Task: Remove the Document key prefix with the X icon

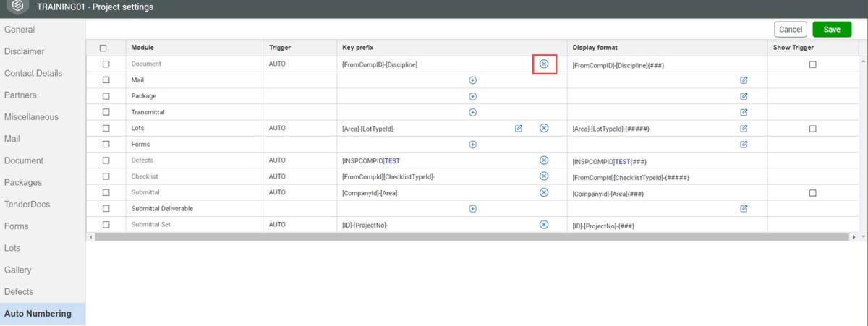Action: 544,64
